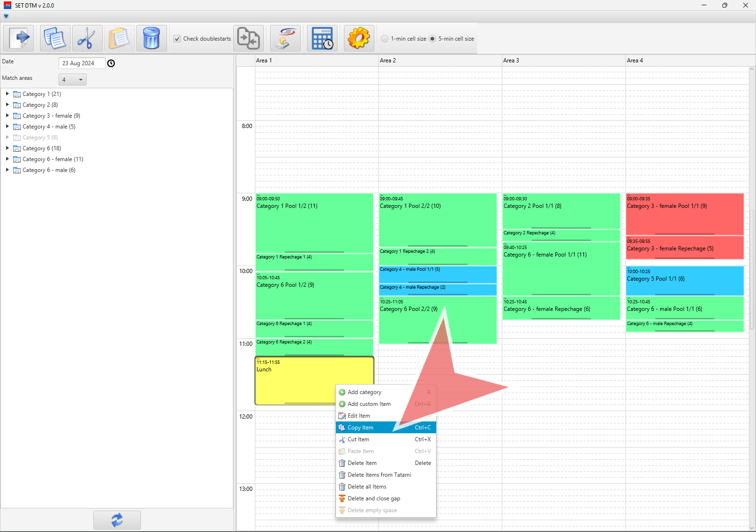Select Add custom Item in context menu
Screen dimensions: 756x532
click(369, 404)
